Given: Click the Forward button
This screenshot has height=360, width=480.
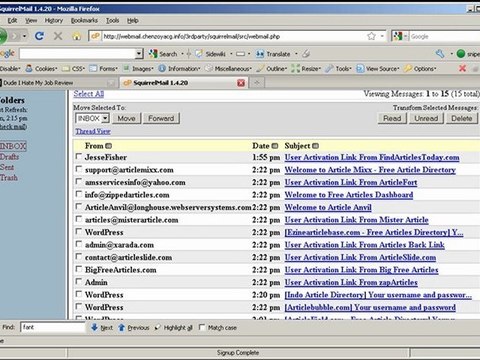Looking at the screenshot, I should click(161, 118).
